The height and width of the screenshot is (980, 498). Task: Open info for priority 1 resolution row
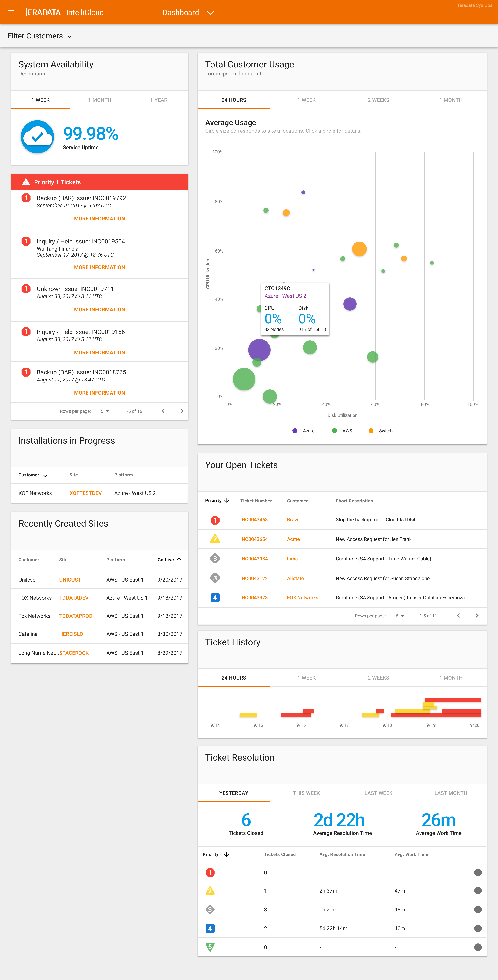(478, 872)
